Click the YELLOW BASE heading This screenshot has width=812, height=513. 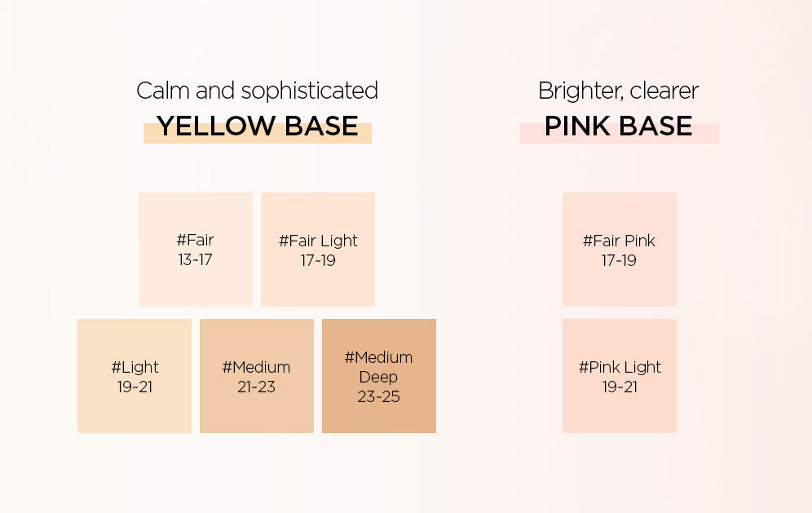[x=258, y=126]
